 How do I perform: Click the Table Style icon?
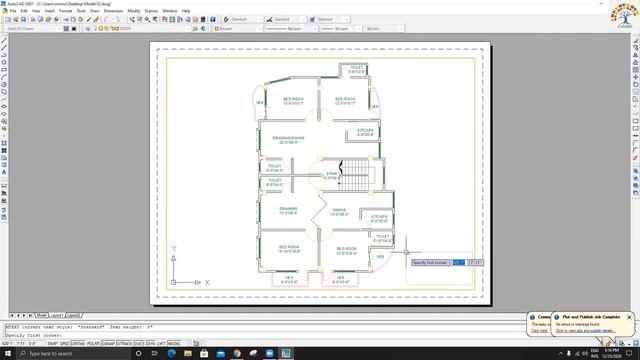pyautogui.click(x=312, y=20)
